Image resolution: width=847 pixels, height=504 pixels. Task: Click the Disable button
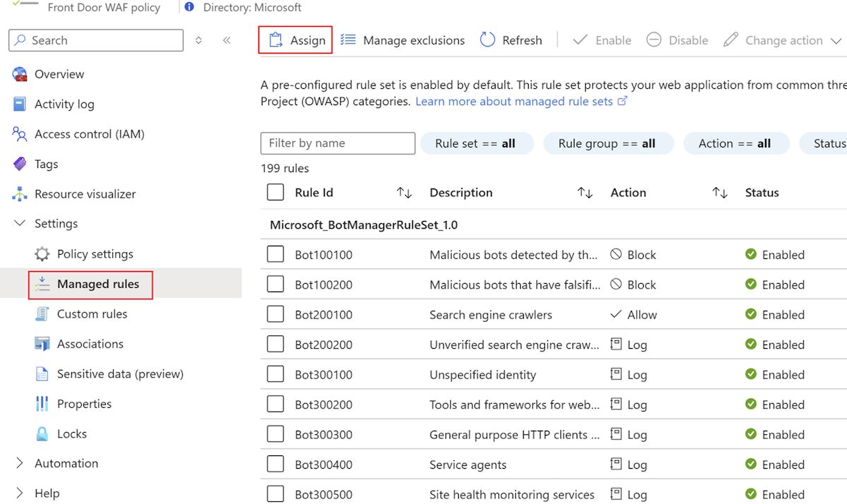[x=677, y=40]
